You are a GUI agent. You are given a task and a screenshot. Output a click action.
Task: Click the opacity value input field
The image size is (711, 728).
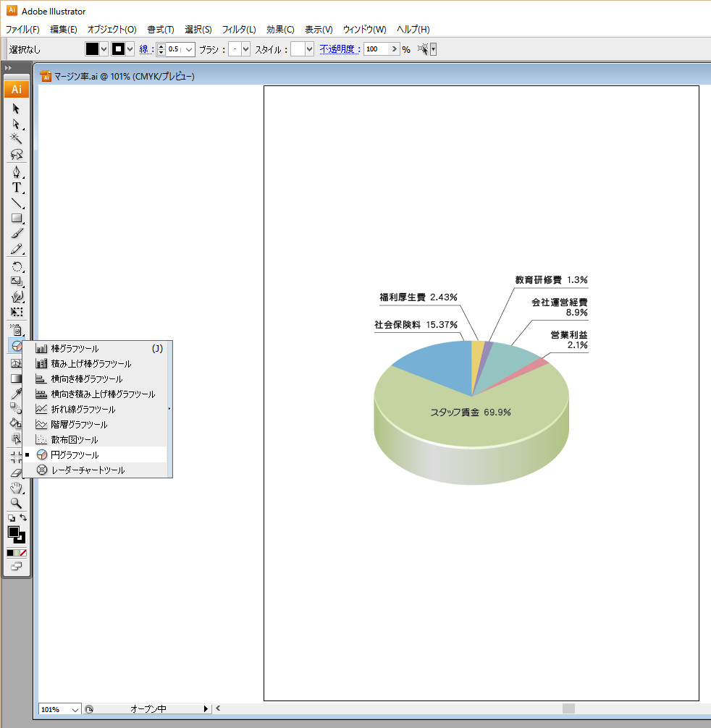click(x=376, y=49)
